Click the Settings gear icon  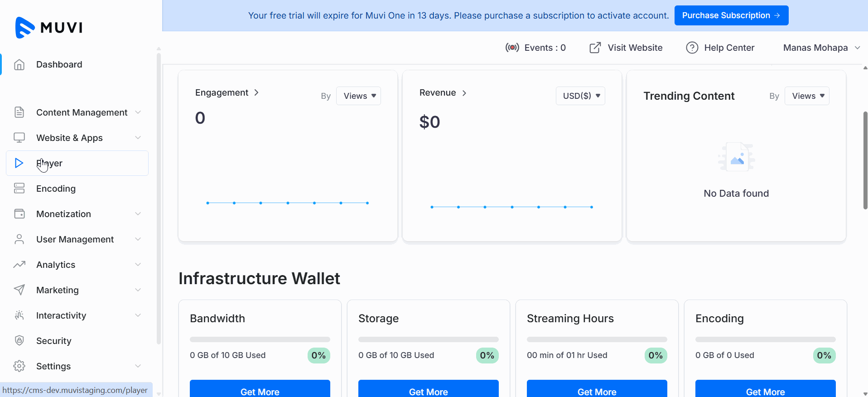(19, 366)
